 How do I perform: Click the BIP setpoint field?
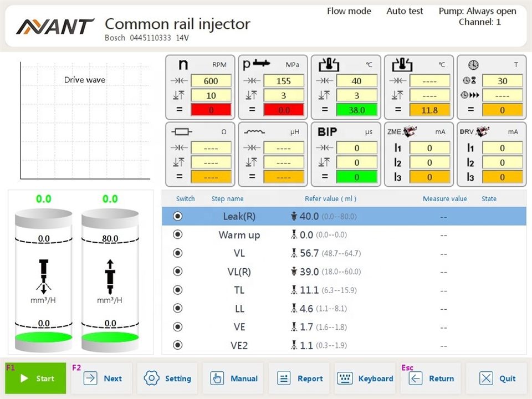pos(356,148)
